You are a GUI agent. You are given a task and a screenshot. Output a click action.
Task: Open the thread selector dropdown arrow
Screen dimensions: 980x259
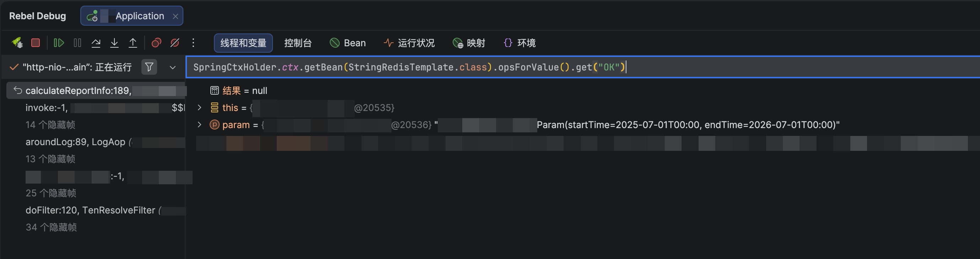tap(172, 67)
